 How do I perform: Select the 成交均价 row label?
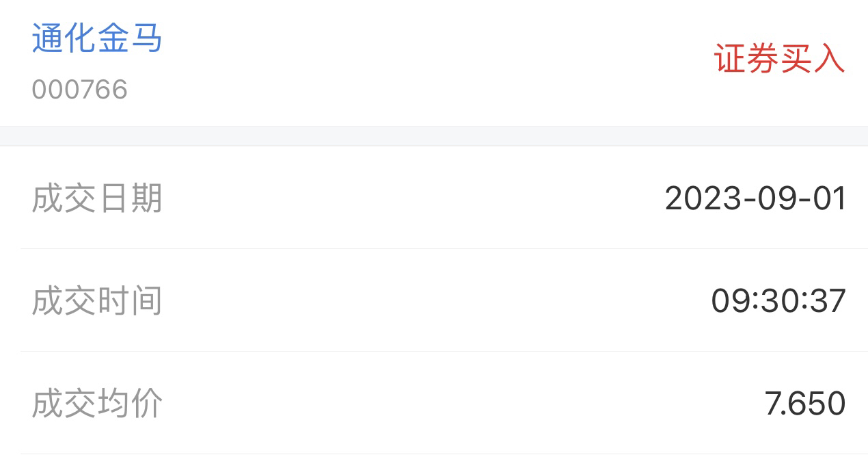coord(97,404)
